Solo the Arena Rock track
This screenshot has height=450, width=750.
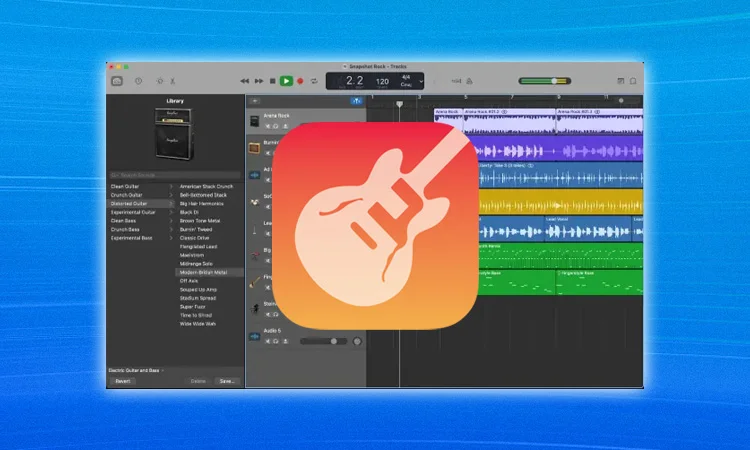[276, 126]
